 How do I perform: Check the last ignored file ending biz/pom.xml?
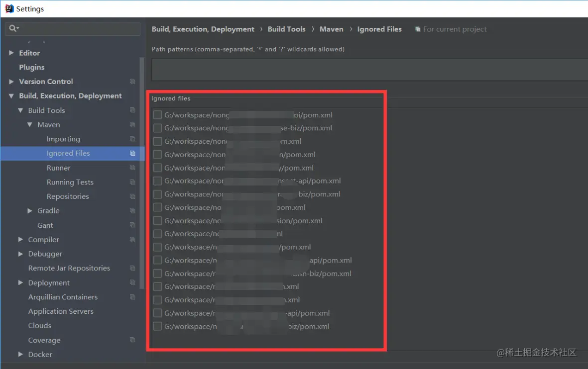(157, 326)
